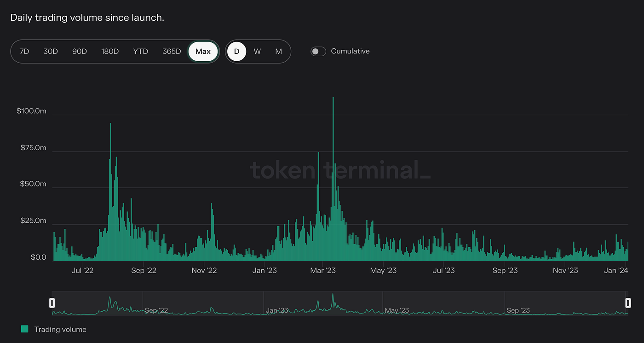Click the left range slider handle

click(x=52, y=302)
